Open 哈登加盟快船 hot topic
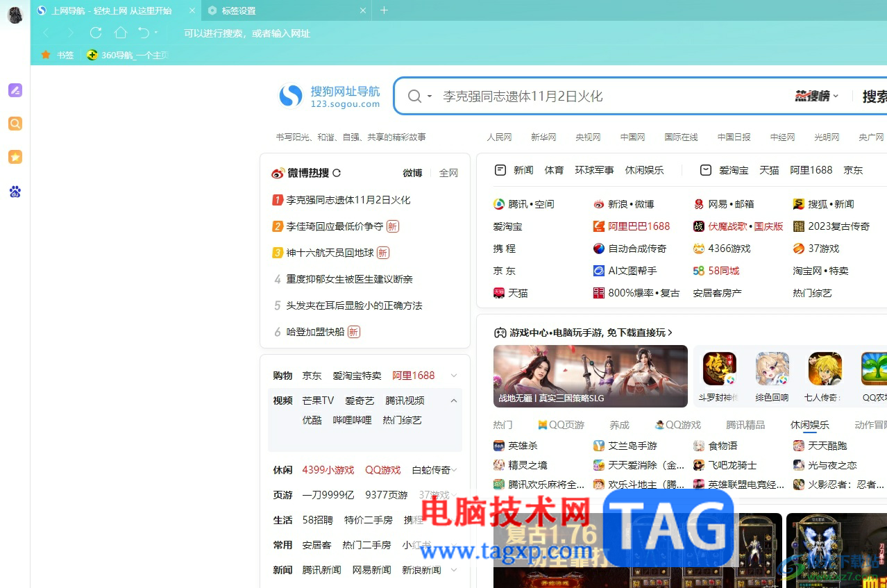The width and height of the screenshot is (887, 588). point(315,332)
